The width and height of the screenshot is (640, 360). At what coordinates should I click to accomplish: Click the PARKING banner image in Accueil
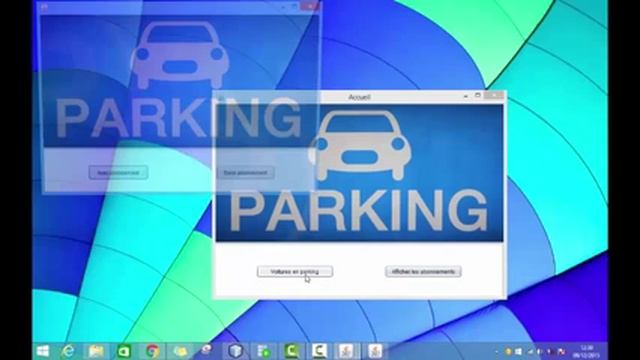pos(360,173)
